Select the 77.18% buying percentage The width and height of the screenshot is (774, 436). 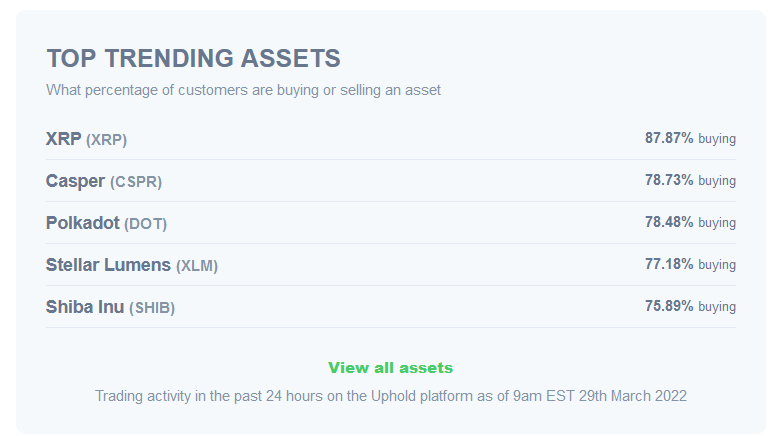pyautogui.click(x=690, y=264)
